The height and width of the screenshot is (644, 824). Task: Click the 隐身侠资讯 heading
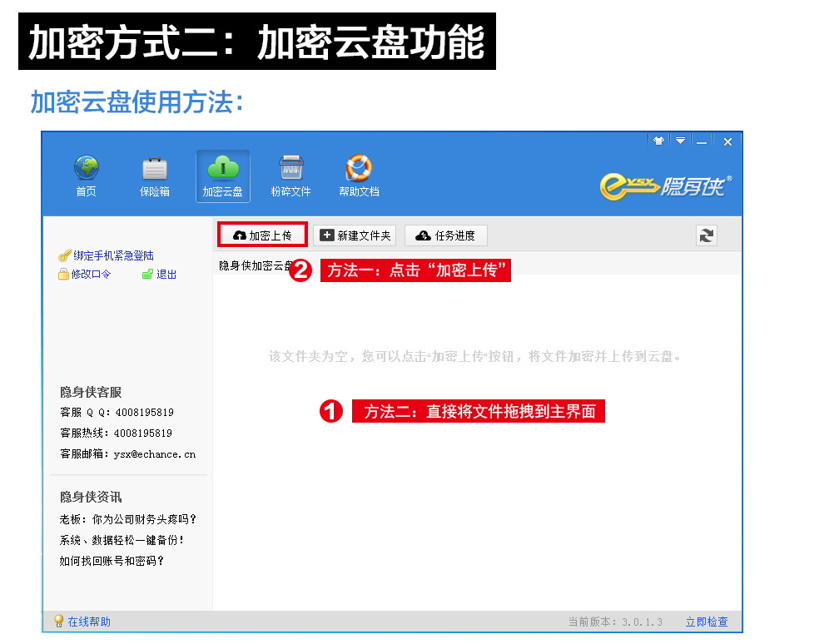(91, 497)
